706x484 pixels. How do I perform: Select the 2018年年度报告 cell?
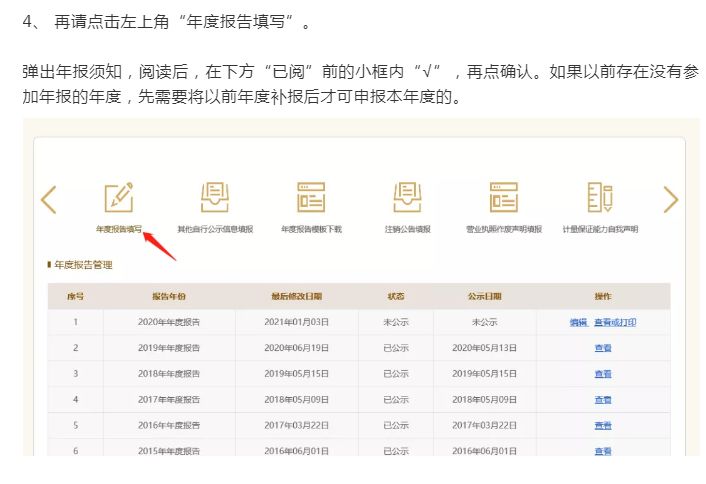(x=169, y=374)
